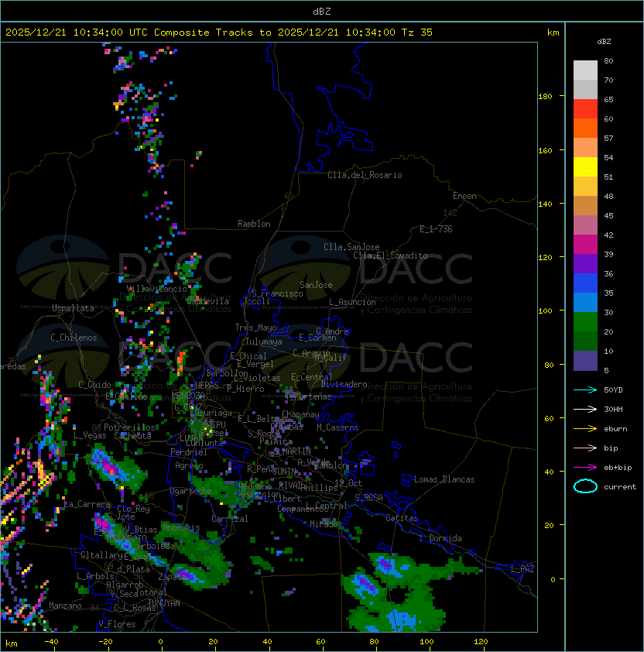Click the 'TUNUYAN' map label
The image size is (644, 652).
[x=164, y=603]
